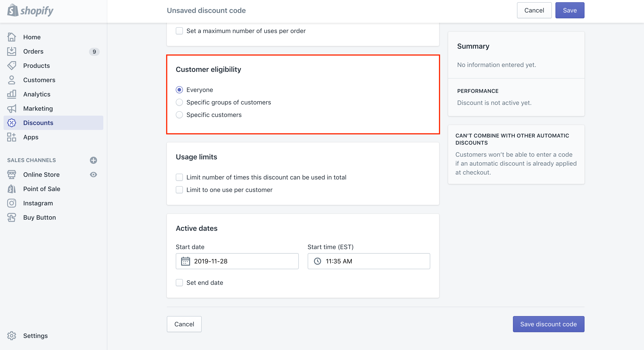The width and height of the screenshot is (644, 350).
Task: Click the Start date input field
Action: tap(237, 261)
